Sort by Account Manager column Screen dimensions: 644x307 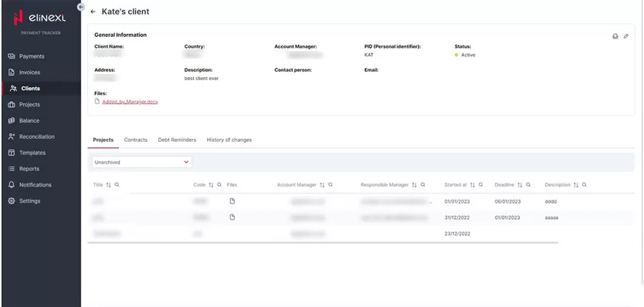323,185
